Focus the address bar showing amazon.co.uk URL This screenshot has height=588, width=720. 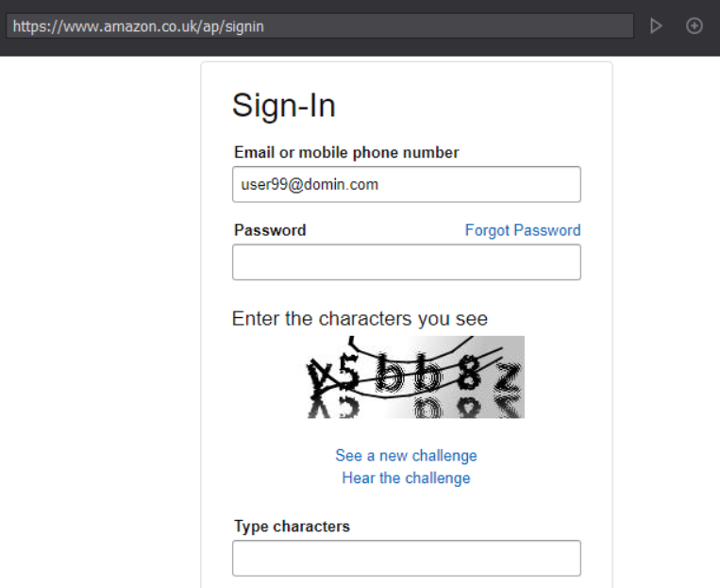tap(320, 26)
